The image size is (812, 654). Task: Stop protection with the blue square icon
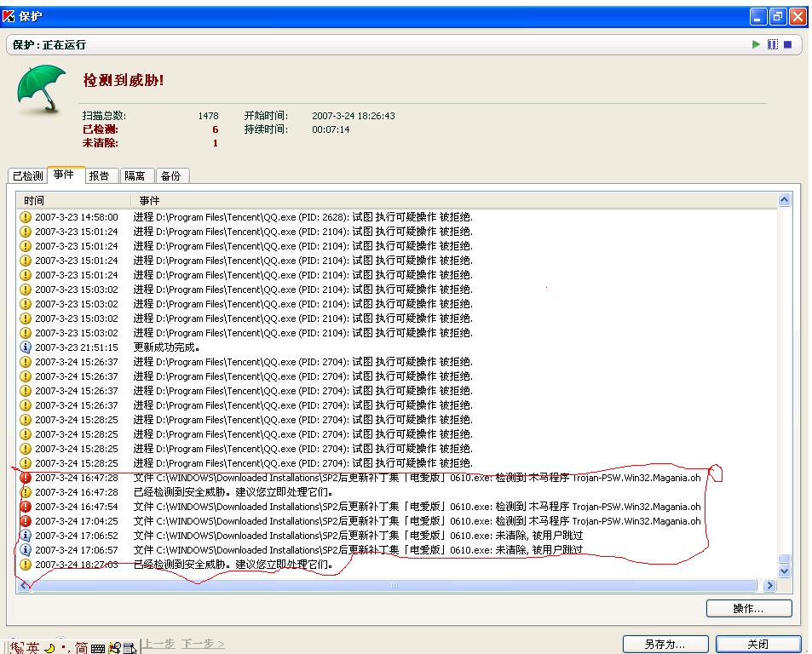tap(787, 44)
